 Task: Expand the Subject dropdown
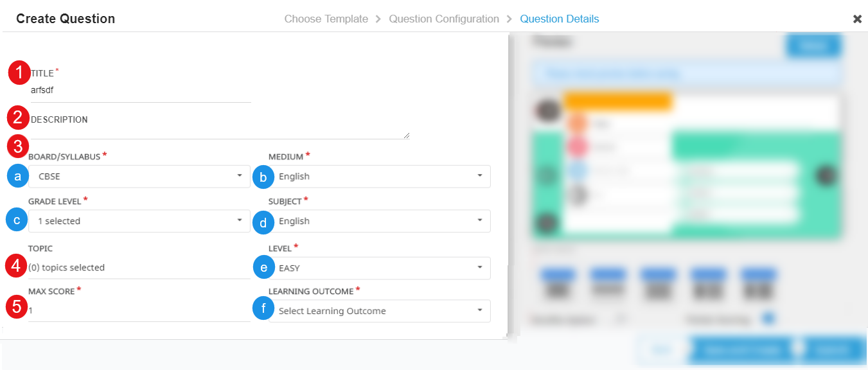[380, 221]
